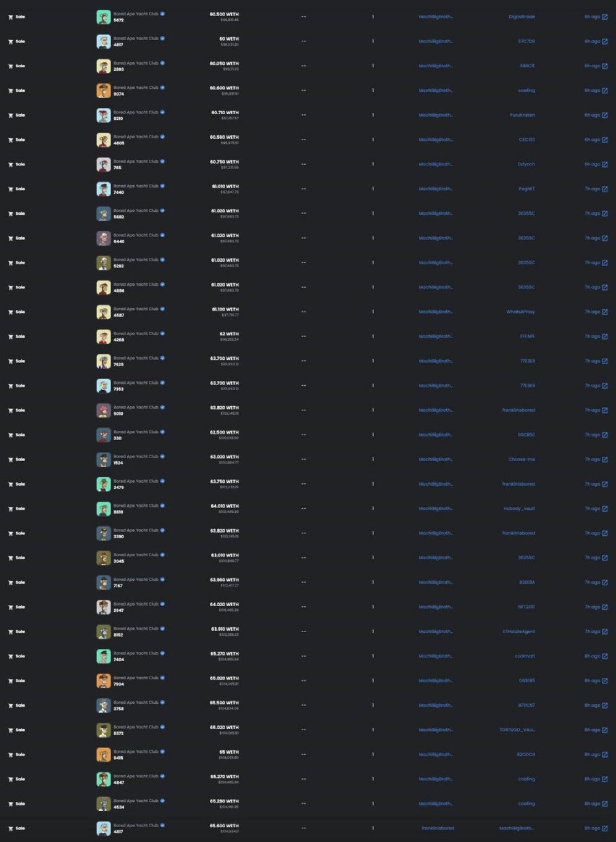Open the external link icon for ape 9415
Screen dimensions: 616x842
point(604,754)
